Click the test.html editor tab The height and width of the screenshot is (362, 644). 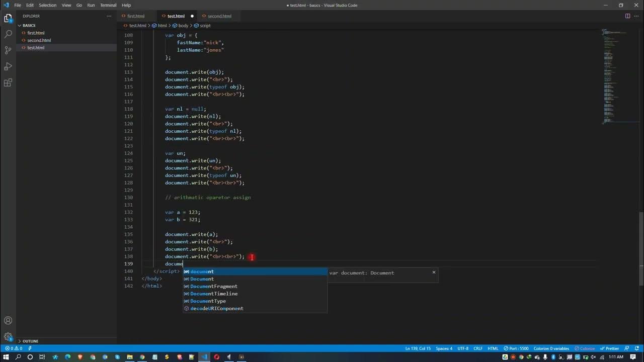176,16
